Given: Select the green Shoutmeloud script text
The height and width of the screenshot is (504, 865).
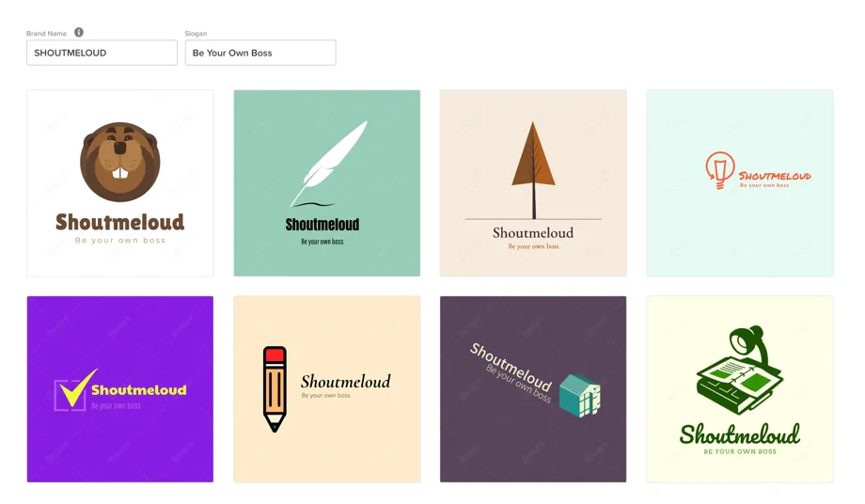Looking at the screenshot, I should point(740,434).
